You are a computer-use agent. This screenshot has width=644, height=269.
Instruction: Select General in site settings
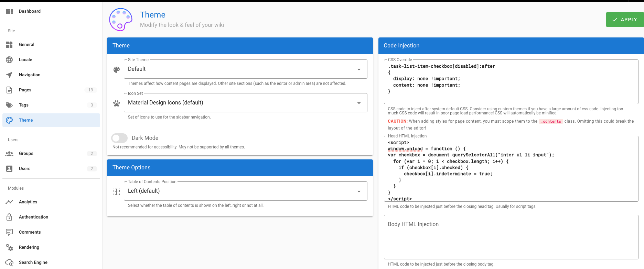coord(26,45)
